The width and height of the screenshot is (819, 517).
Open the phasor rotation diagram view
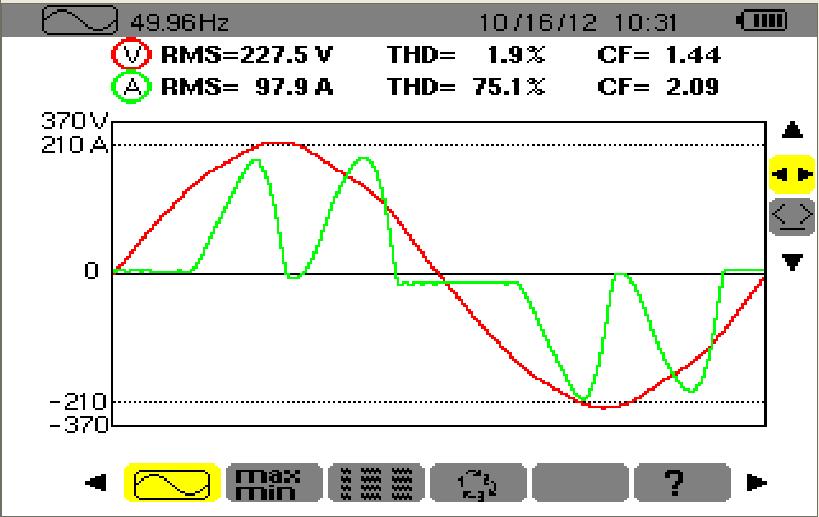(x=478, y=483)
